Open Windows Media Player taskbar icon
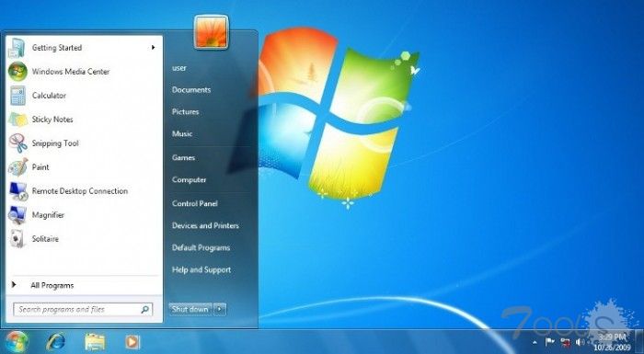644x354 pixels. (132, 342)
